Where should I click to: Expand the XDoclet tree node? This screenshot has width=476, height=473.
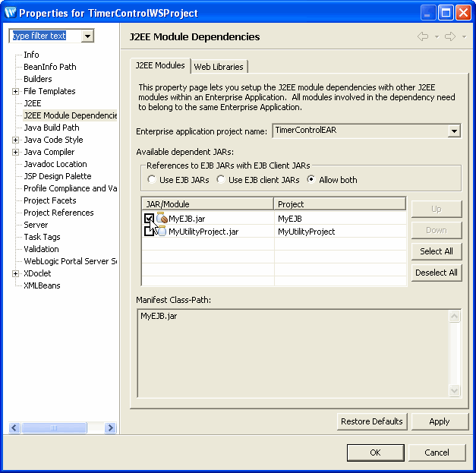tap(15, 273)
